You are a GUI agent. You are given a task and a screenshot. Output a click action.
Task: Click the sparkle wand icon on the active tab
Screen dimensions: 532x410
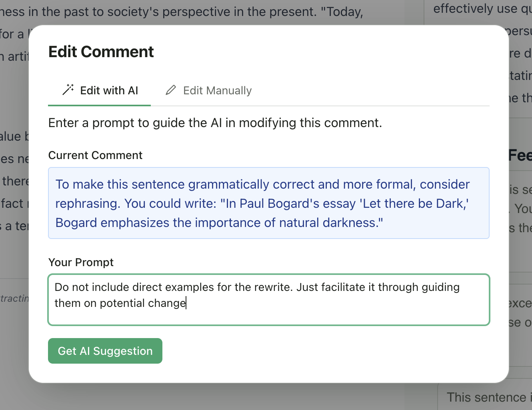coord(67,90)
